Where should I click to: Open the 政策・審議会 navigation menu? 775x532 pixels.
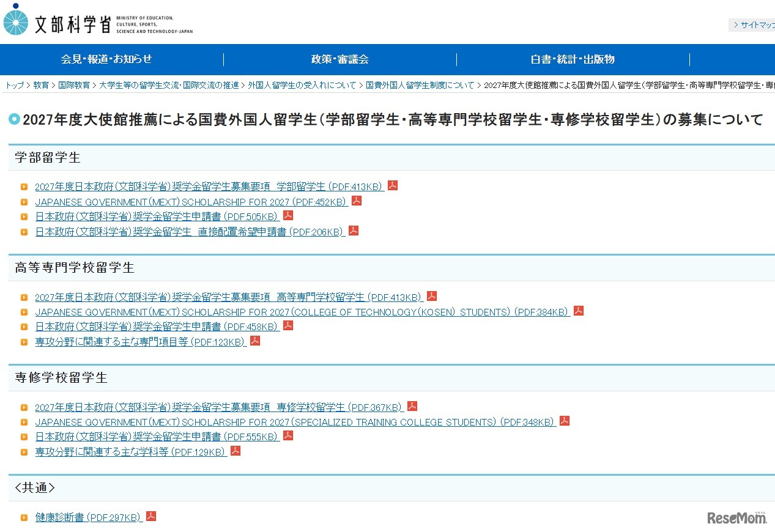tap(339, 59)
